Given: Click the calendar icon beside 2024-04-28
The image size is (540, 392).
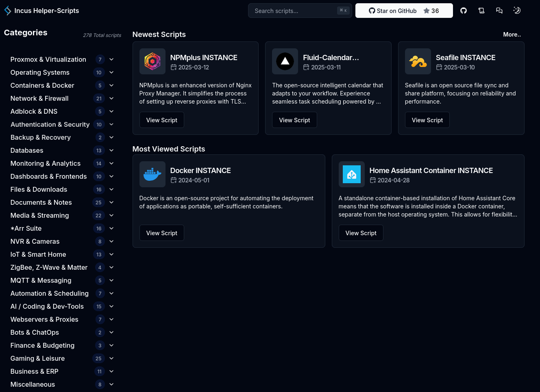Looking at the screenshot, I should 373,180.
